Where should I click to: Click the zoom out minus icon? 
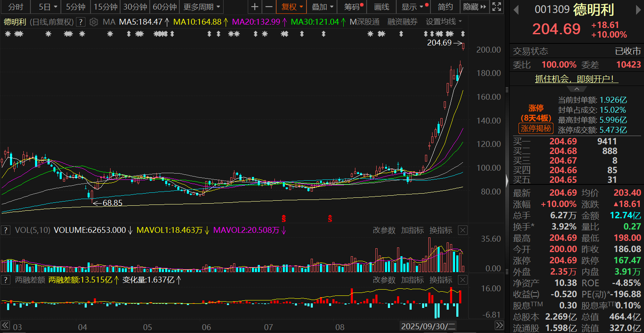269,7
